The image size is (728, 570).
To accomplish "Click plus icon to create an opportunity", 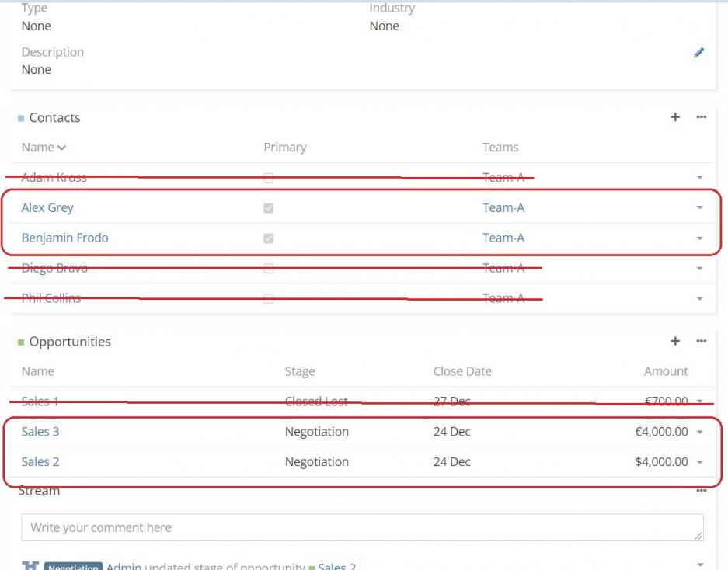I will tap(675, 341).
